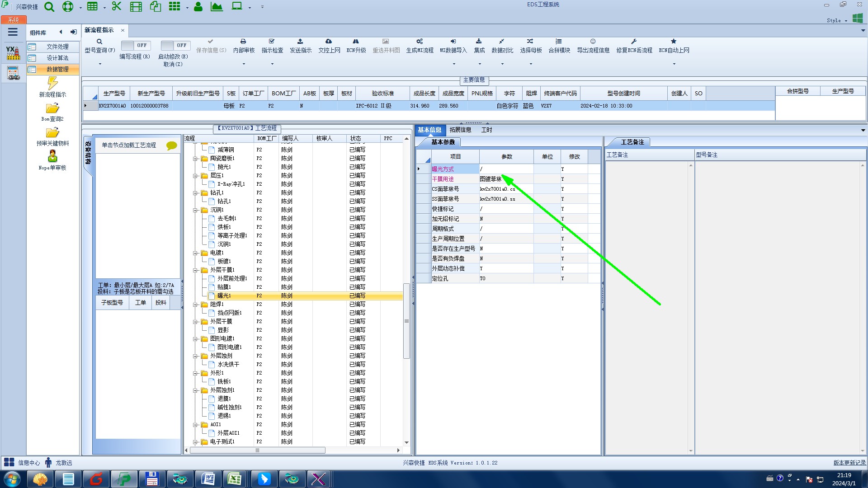The width and height of the screenshot is (868, 488).
Task: Open the 生成MI流程 gears icon
Action: [x=420, y=42]
